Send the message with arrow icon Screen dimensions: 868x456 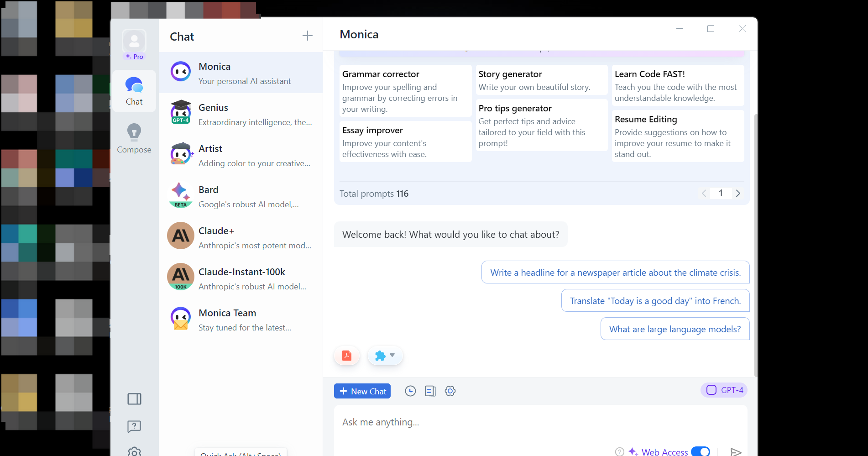coord(735,452)
